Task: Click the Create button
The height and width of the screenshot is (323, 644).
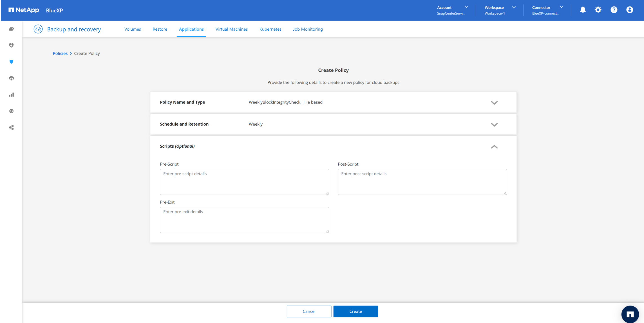Action: 355,311
